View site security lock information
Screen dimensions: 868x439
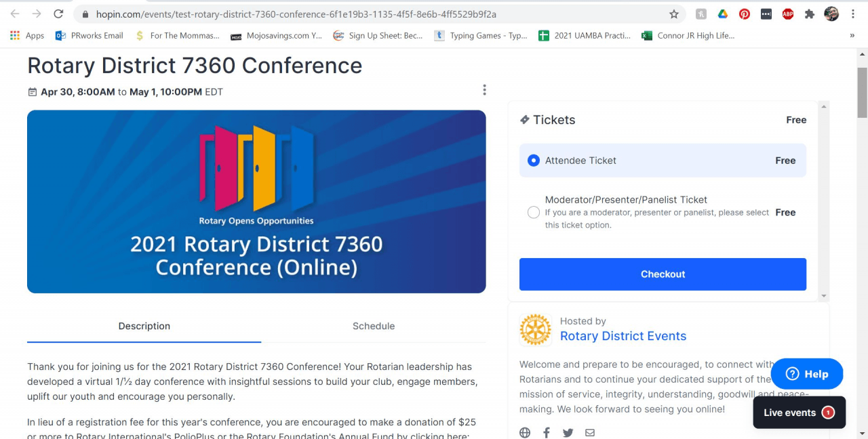click(85, 14)
